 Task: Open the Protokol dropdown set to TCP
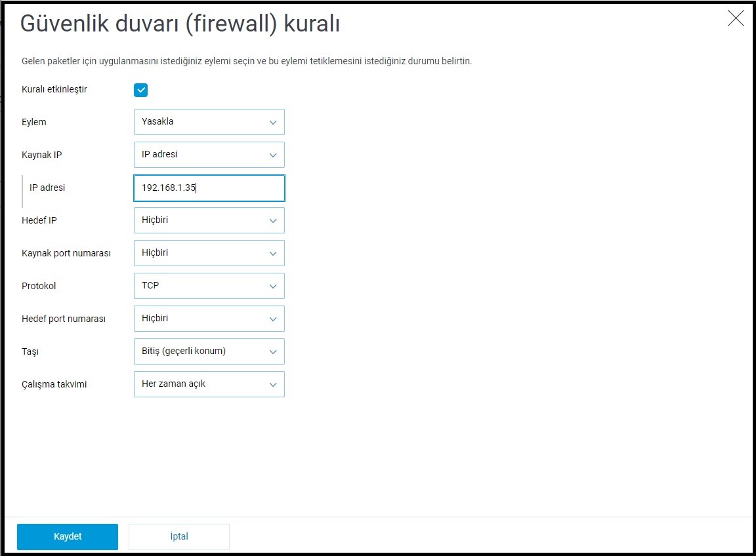tap(209, 286)
